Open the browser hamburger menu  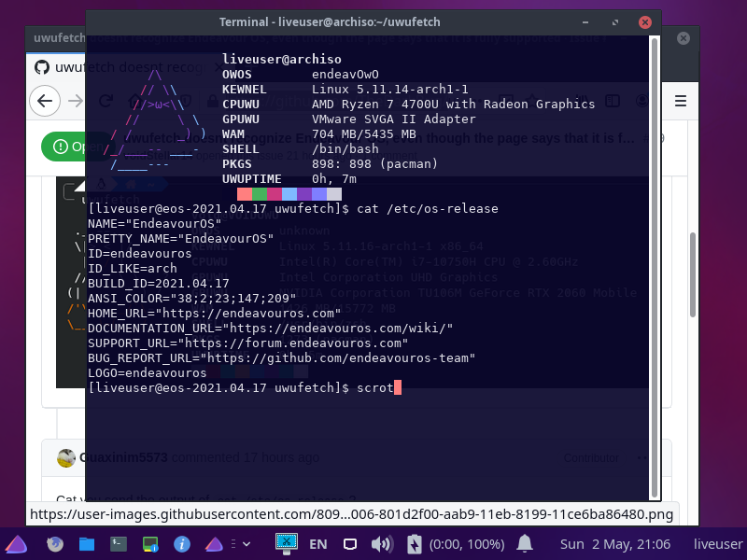tap(681, 103)
